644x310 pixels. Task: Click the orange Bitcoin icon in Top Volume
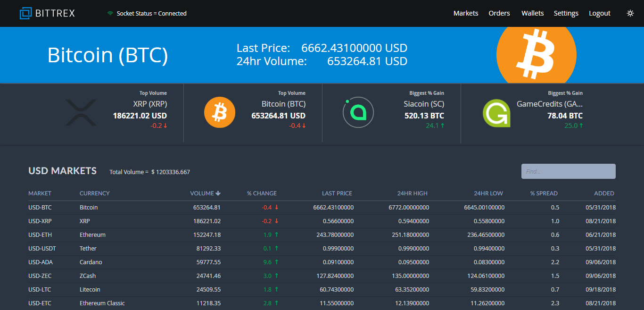click(x=219, y=112)
